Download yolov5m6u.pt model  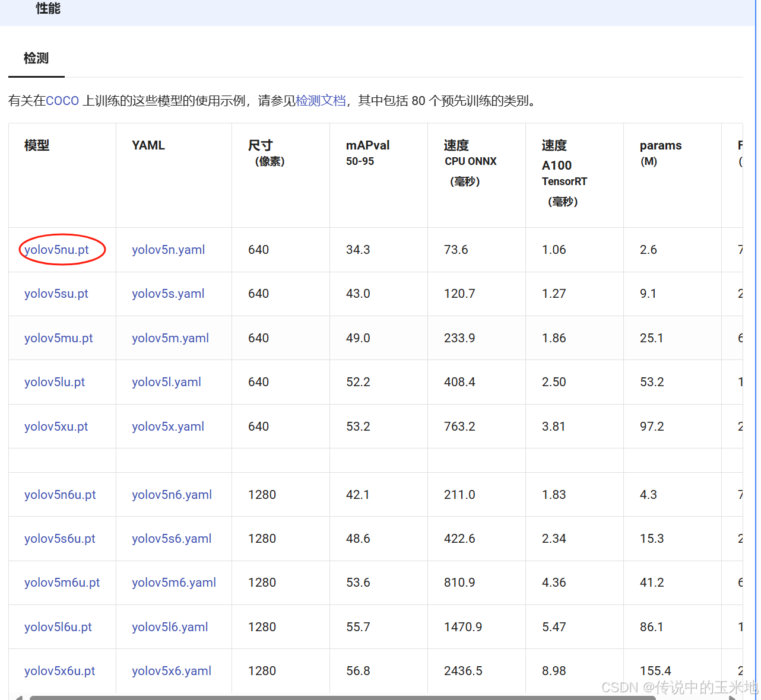(x=62, y=583)
